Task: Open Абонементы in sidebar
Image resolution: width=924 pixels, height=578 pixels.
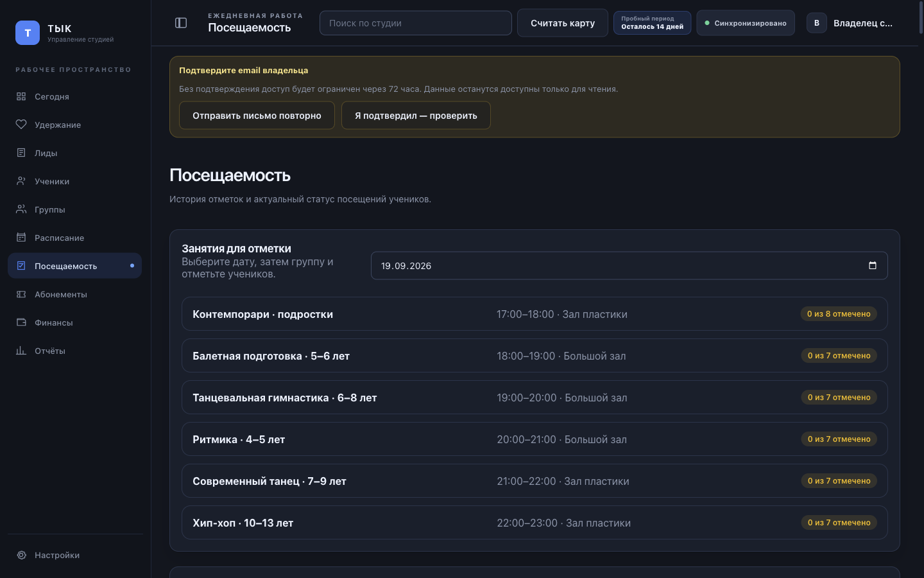Action: point(74,294)
